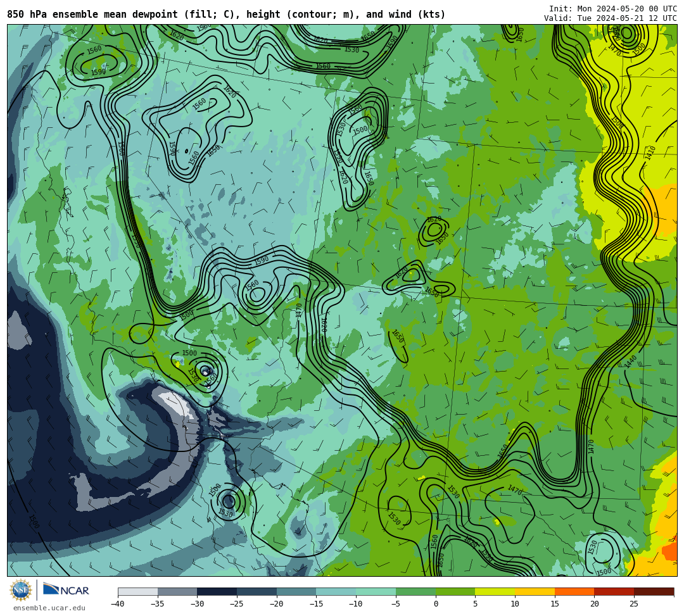This screenshot has height=616, width=684.
Task: Click the NSF logo
Action: click(21, 590)
